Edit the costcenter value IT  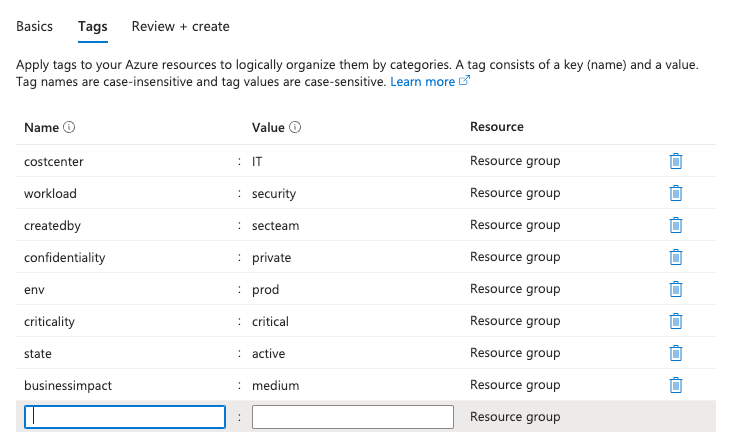tap(350, 161)
